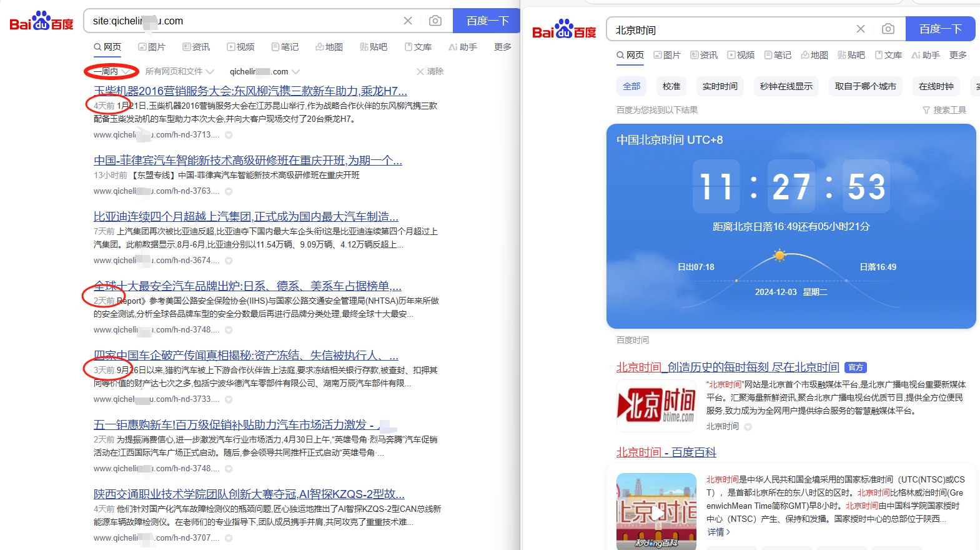Image resolution: width=980 pixels, height=550 pixels.
Task: Select the 在线时钟 filter chip
Action: tap(936, 86)
